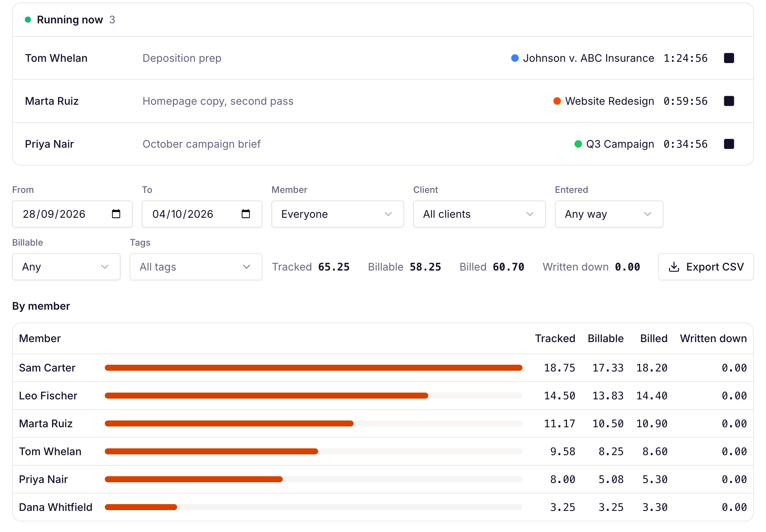Image resolution: width=766 pixels, height=532 pixels.
Task: Click Marta Ruiz's billable value 10.50
Action: point(608,423)
